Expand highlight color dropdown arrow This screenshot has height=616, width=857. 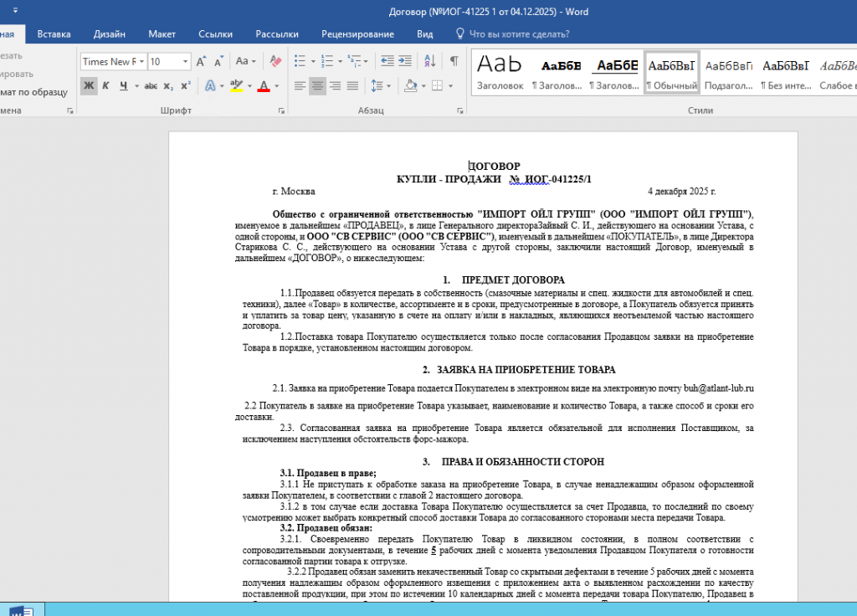tap(249, 86)
